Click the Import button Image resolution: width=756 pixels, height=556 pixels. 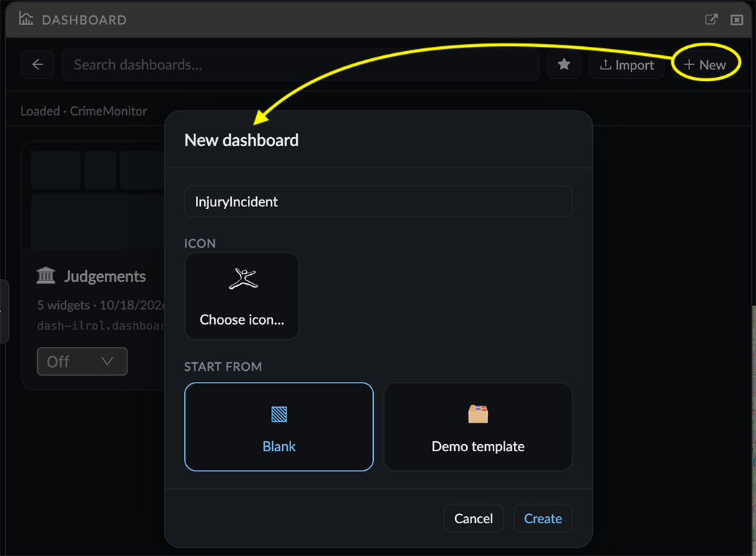pos(626,64)
